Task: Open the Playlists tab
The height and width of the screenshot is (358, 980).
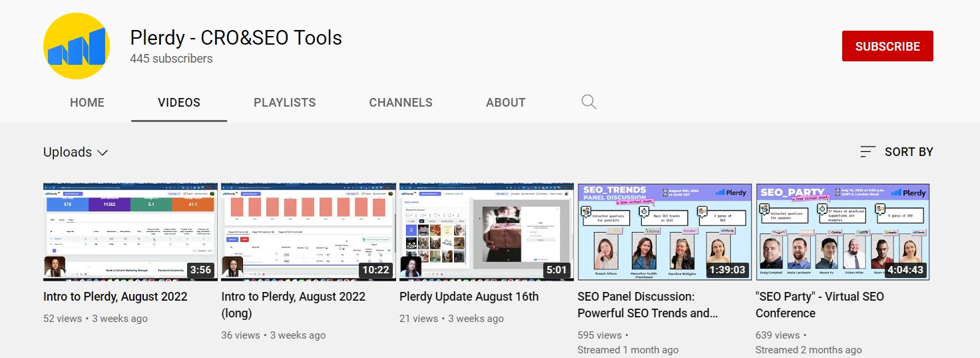Action: pos(285,103)
